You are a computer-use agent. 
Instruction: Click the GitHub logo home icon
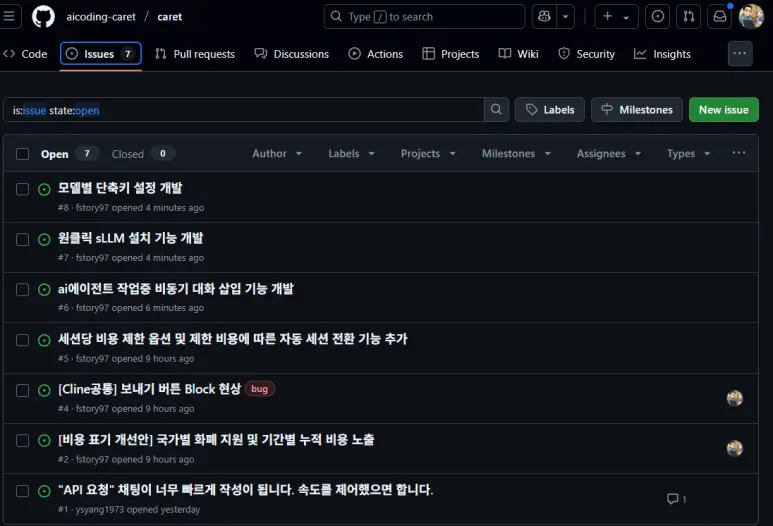click(43, 17)
